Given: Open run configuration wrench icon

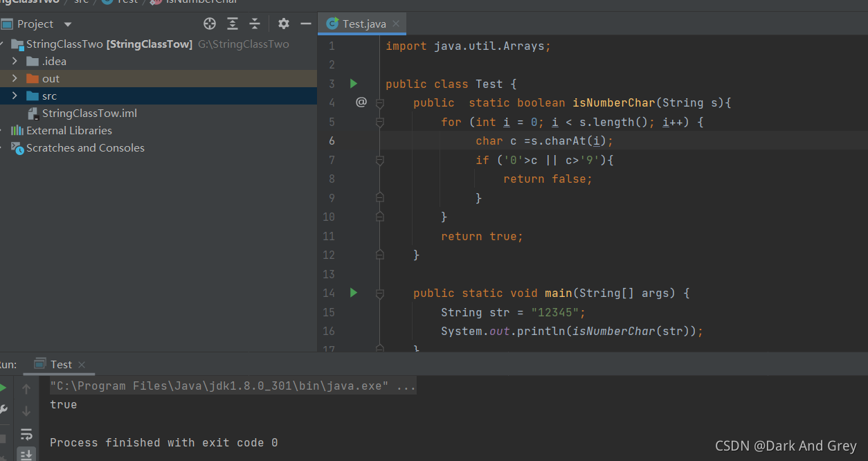Looking at the screenshot, I should pyautogui.click(x=3, y=409).
